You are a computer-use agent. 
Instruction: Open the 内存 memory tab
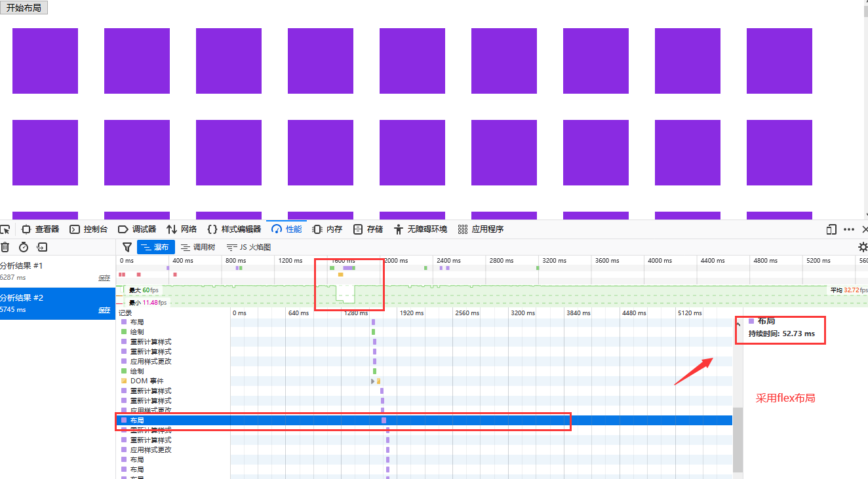click(328, 229)
